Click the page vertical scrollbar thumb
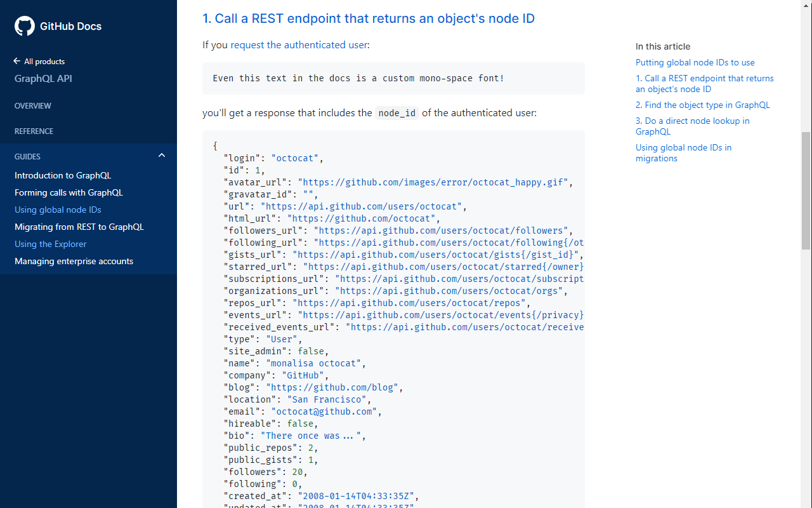The height and width of the screenshot is (508, 812). click(806, 190)
